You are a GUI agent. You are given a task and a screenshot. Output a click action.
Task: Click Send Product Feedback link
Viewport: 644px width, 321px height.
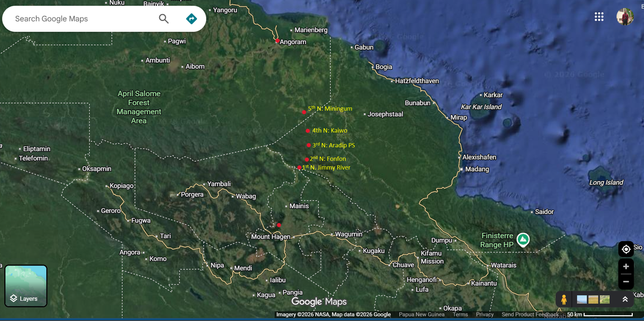coord(530,315)
